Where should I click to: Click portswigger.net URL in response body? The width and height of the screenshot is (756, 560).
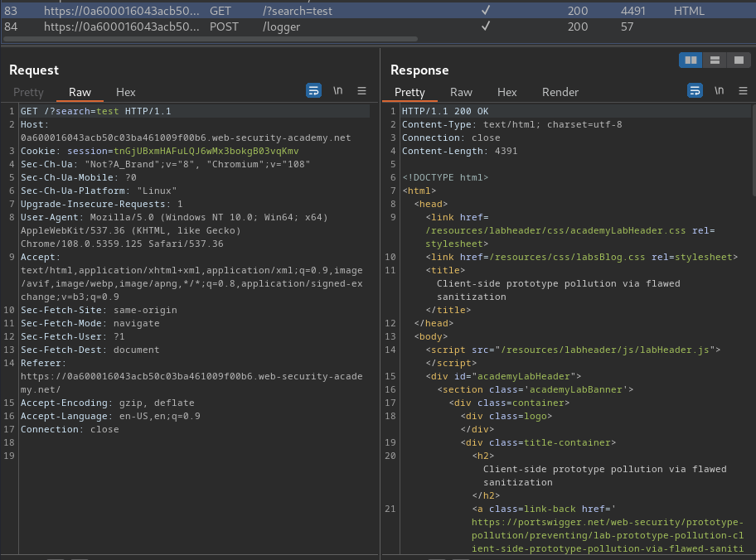pos(608,535)
